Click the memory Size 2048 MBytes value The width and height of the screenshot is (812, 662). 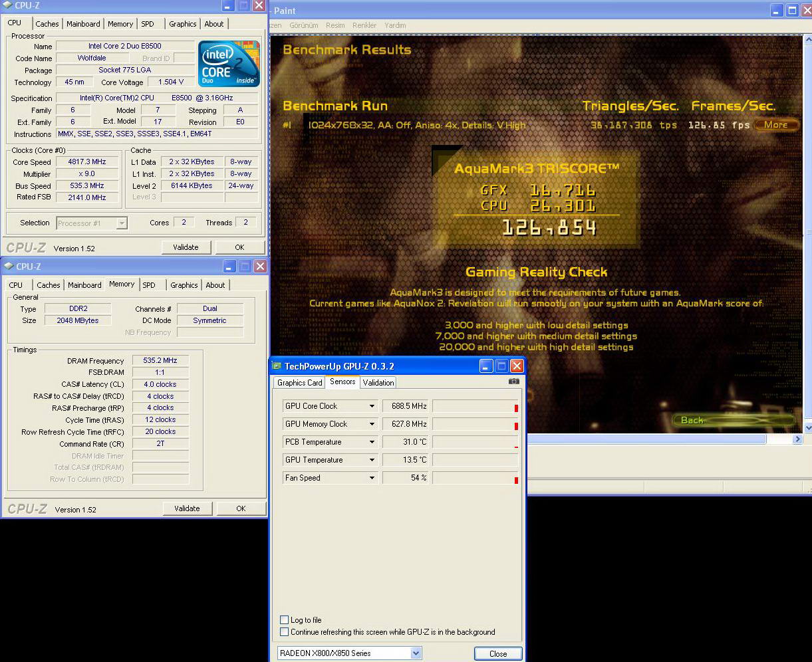[78, 320]
